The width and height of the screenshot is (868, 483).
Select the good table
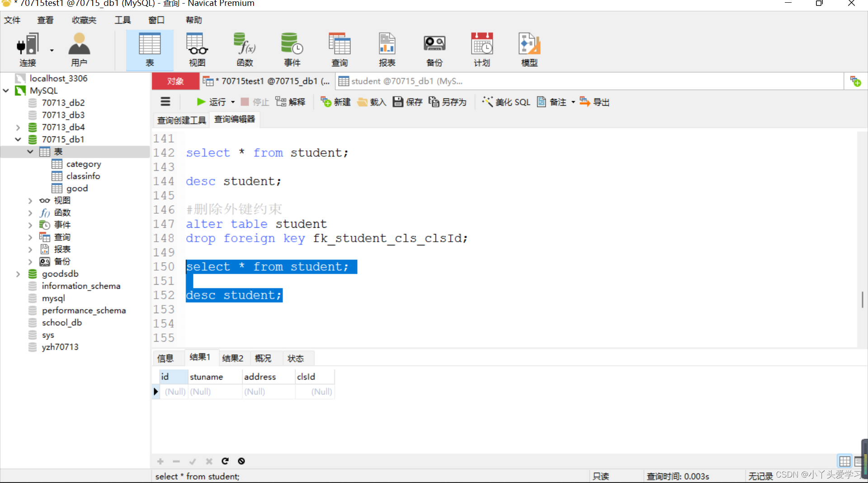click(77, 188)
